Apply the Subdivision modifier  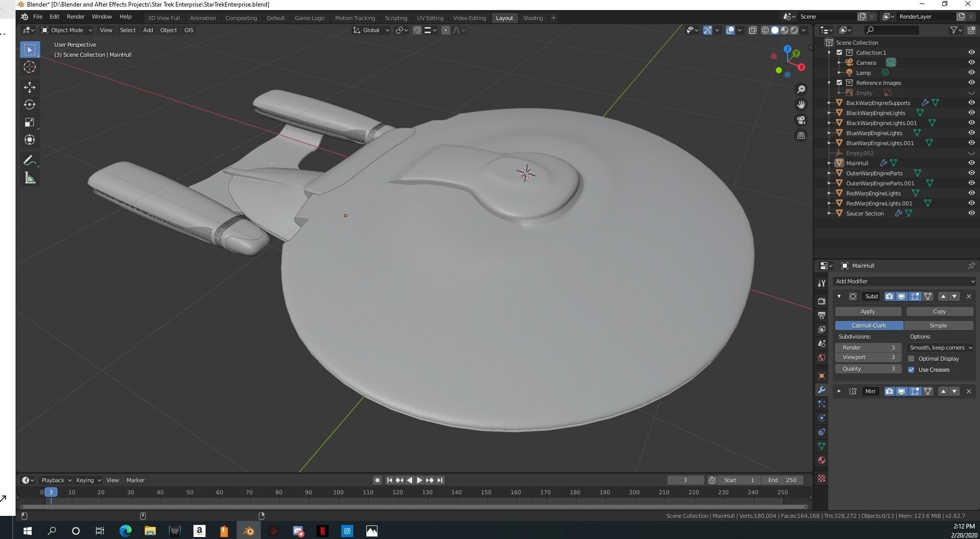(x=868, y=311)
